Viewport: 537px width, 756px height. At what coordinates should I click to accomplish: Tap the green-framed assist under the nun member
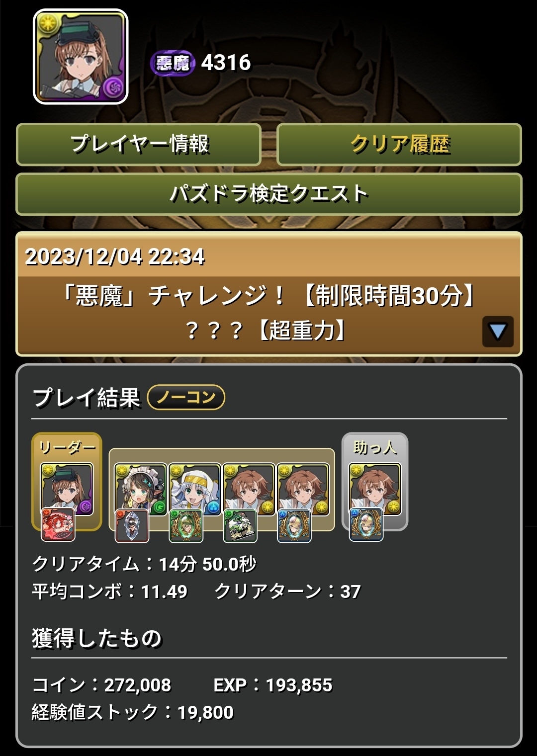pos(186,526)
